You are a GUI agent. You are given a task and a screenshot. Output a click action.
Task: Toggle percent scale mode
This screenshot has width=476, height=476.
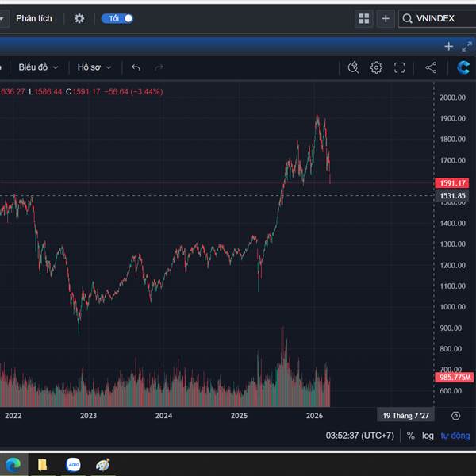(410, 436)
